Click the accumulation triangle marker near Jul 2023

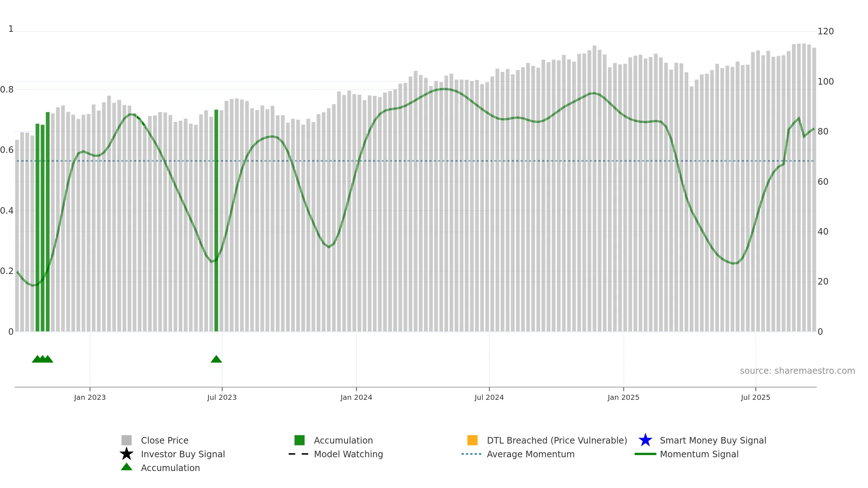point(216,359)
